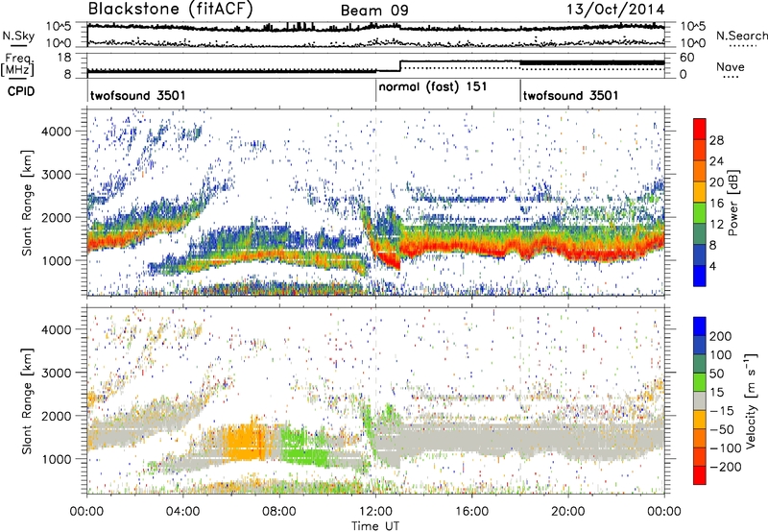Click the 'N.Sky' legend label
Screen dimensions: 768x532
pyautogui.click(x=18, y=36)
